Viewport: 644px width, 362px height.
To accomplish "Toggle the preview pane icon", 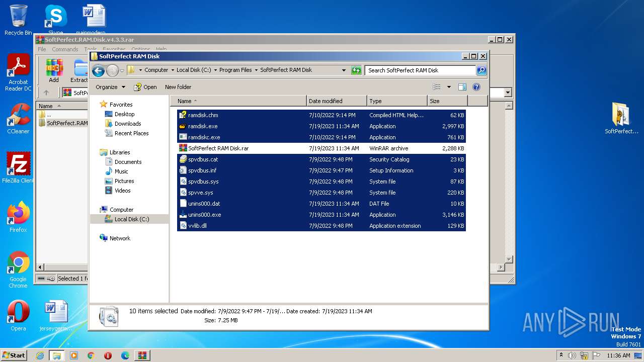I will pos(462,87).
